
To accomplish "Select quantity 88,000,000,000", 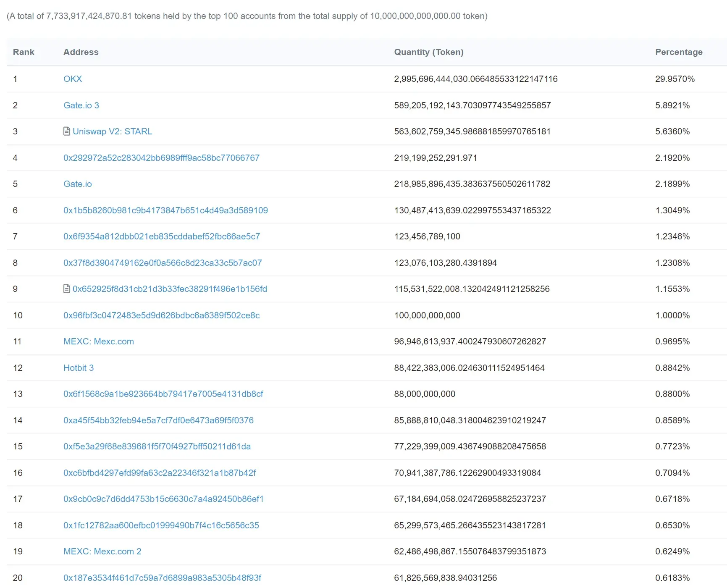I will pos(425,394).
